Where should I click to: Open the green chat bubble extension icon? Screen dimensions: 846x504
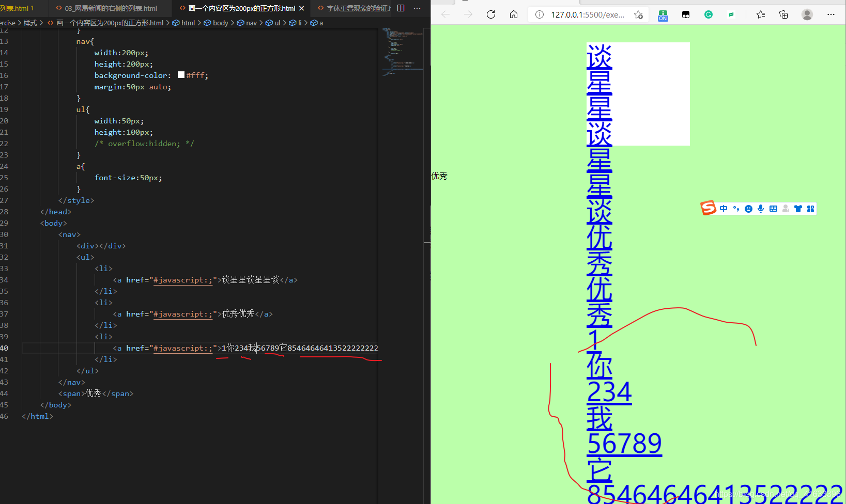(731, 14)
